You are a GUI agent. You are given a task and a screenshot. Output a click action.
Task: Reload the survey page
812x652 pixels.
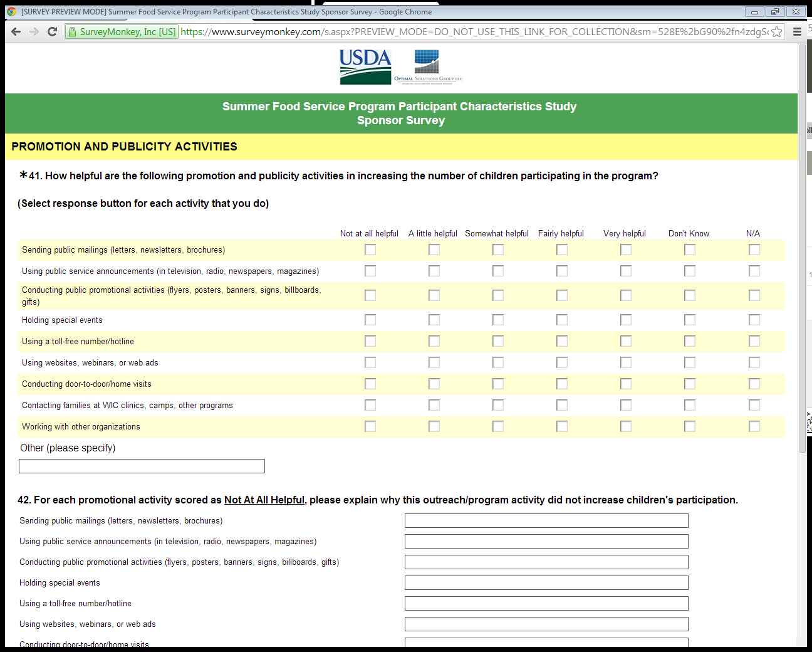click(x=53, y=32)
